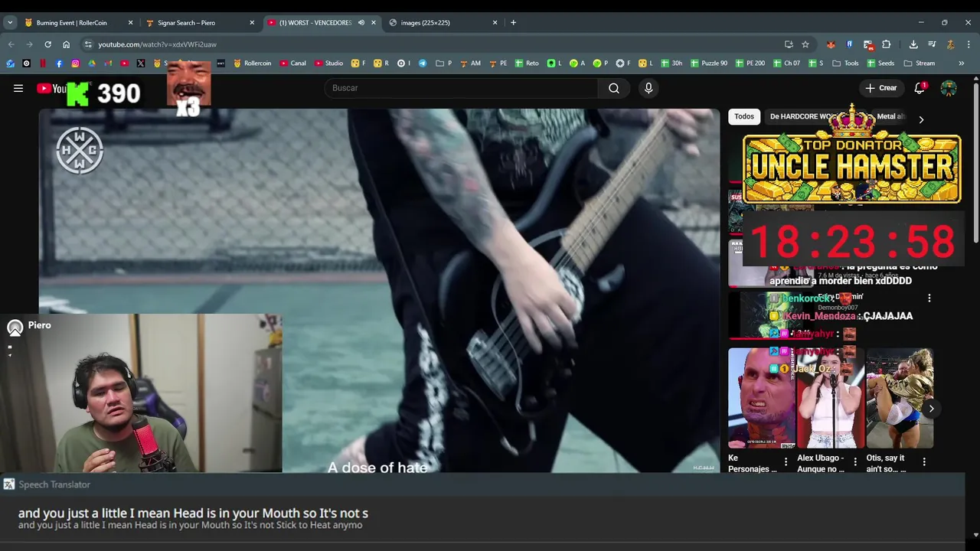Click the browser address bar URL
This screenshot has height=551, width=980.
157,44
